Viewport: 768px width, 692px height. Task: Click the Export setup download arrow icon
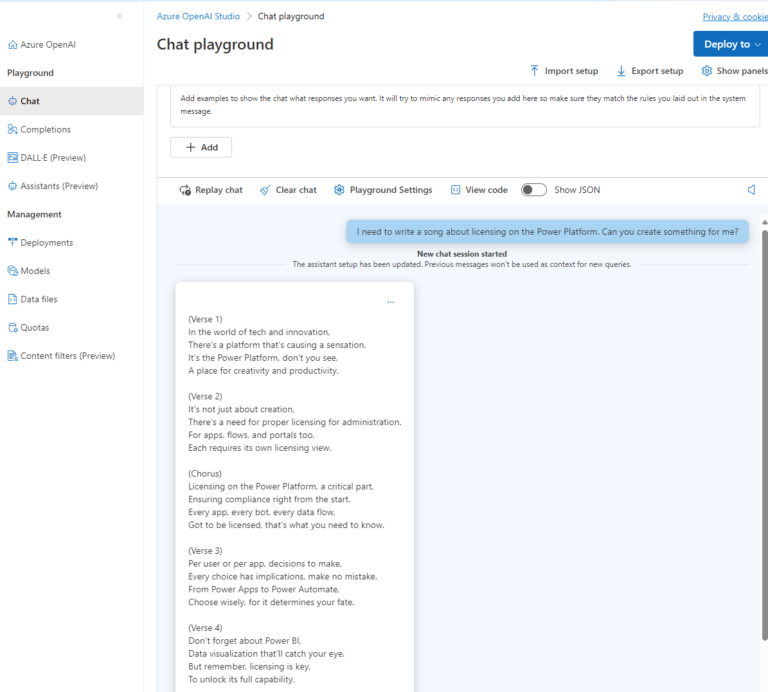621,71
